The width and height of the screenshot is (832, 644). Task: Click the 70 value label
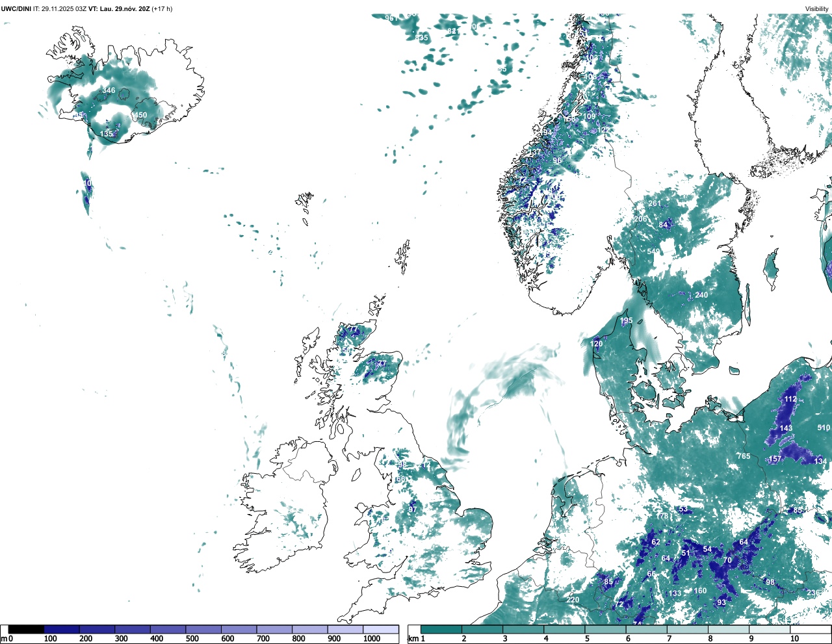click(x=727, y=560)
